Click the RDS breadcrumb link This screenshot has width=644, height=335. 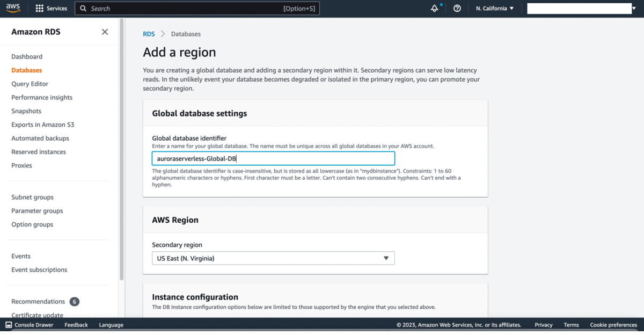click(149, 34)
